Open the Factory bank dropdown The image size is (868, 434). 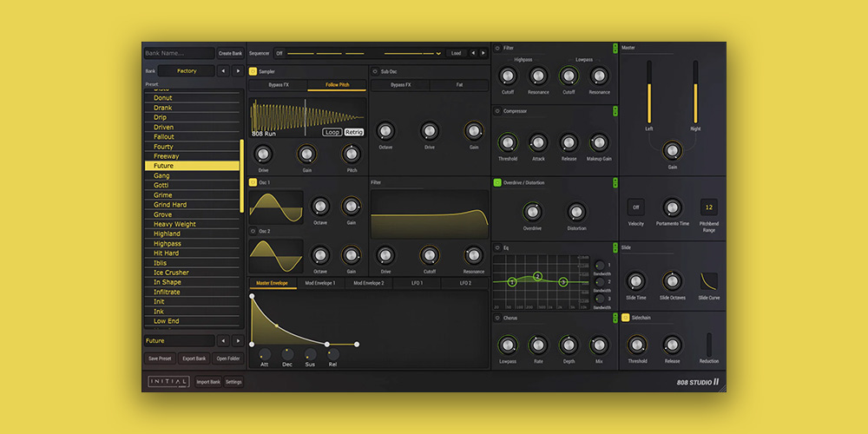click(187, 71)
